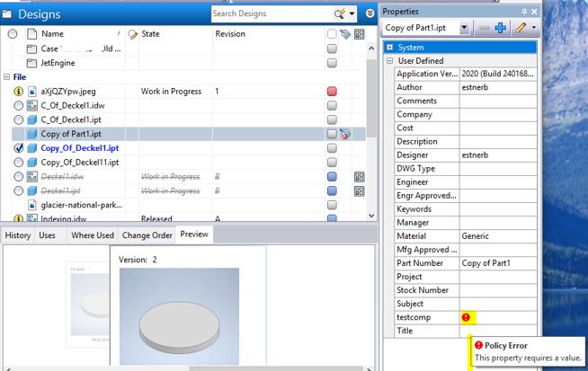Collapse the User Defined properties section
This screenshot has height=371, width=588.
pos(389,60)
